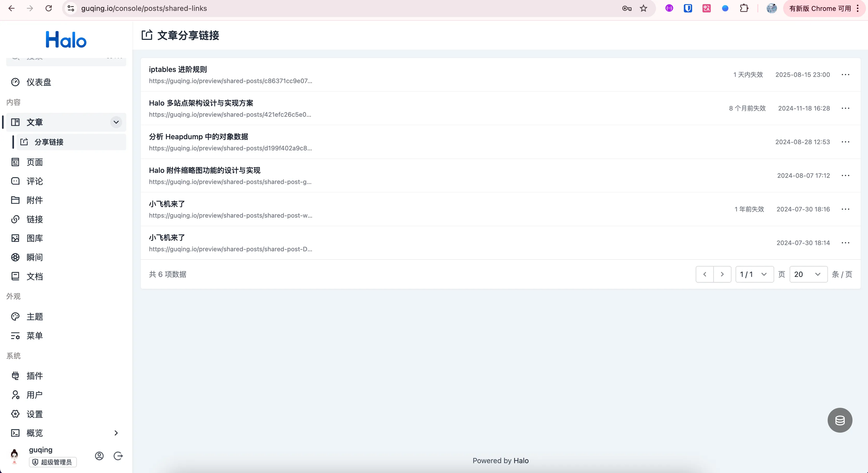The height and width of the screenshot is (473, 868).
Task: Open the 20 items per page dropdown
Action: pos(808,274)
